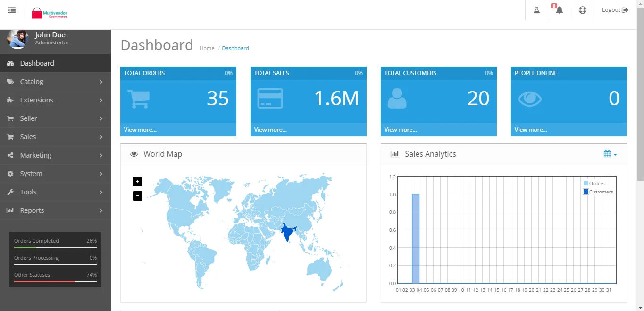The height and width of the screenshot is (311, 644).
Task: Click the 35 total orders value
Action: (x=218, y=98)
